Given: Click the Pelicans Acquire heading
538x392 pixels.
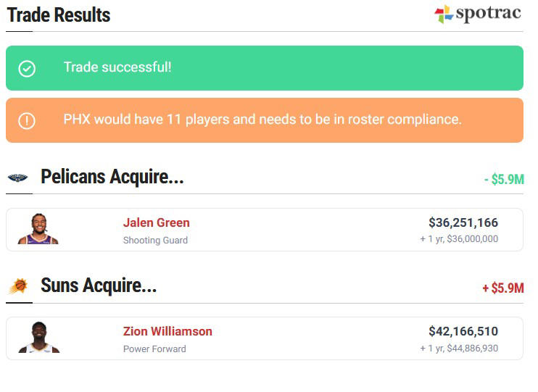Looking at the screenshot, I should [x=112, y=177].
